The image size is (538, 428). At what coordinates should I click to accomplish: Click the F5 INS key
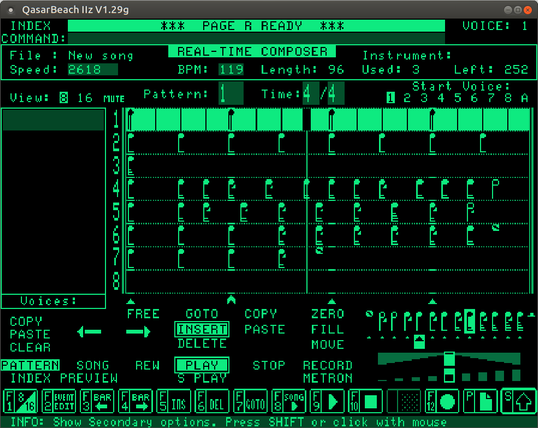[x=173, y=401]
